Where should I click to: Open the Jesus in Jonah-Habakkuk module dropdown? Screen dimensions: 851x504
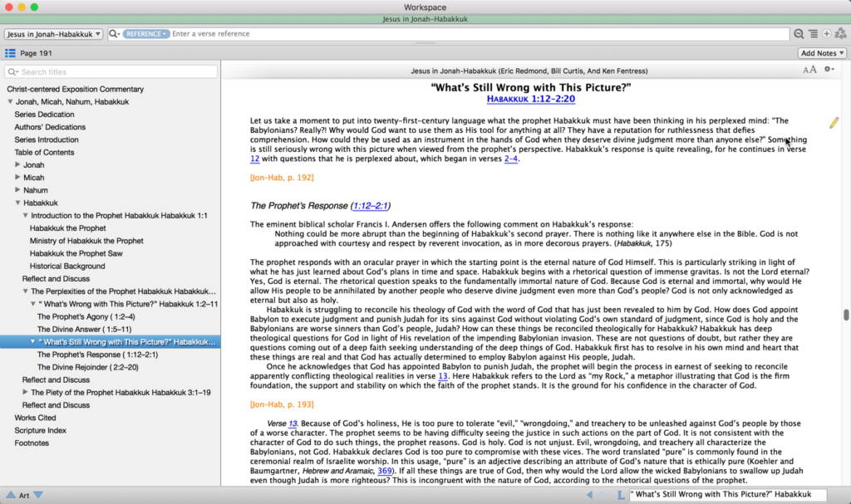tap(53, 34)
